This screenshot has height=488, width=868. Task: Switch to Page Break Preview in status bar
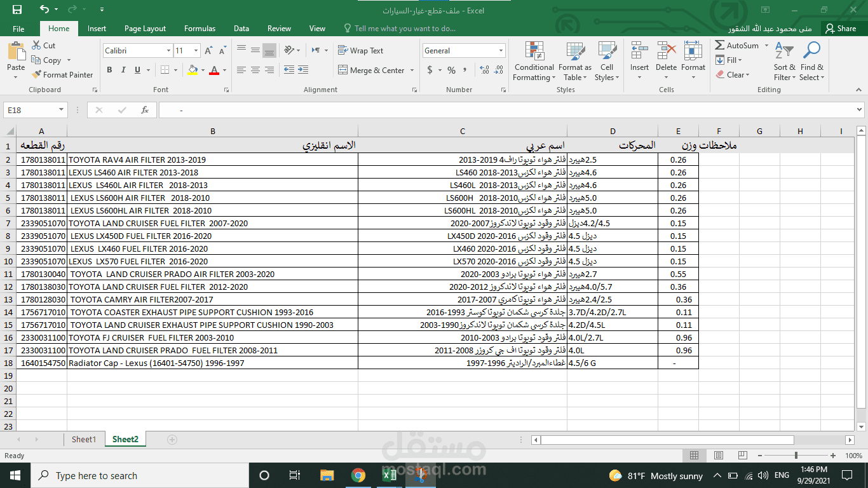pyautogui.click(x=743, y=456)
